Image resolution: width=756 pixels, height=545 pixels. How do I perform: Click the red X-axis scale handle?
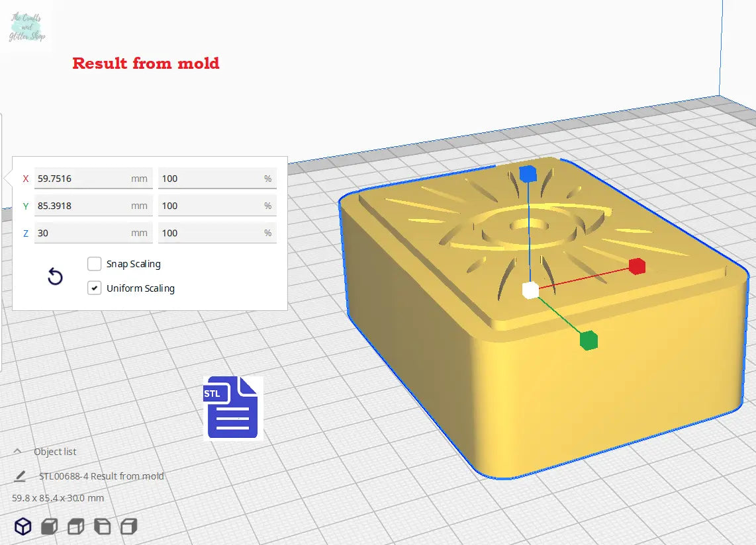pyautogui.click(x=637, y=266)
